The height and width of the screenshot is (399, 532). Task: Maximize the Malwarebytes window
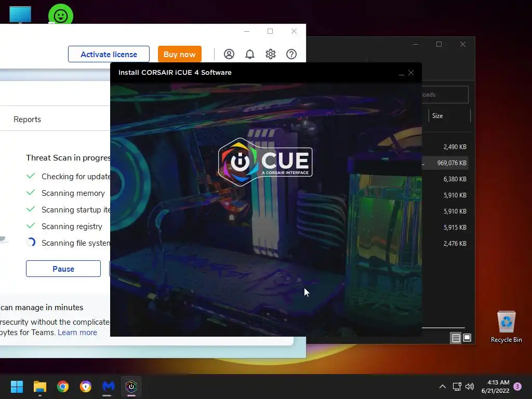point(270,31)
